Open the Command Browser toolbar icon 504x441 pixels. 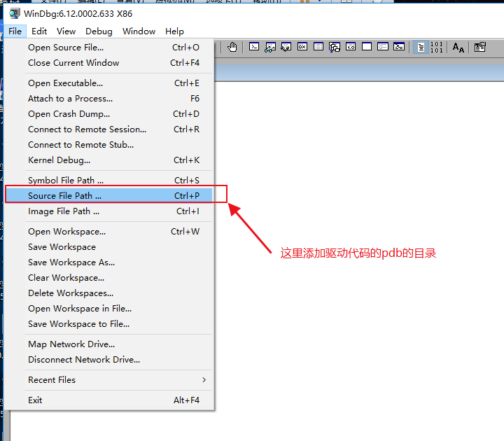(x=399, y=47)
